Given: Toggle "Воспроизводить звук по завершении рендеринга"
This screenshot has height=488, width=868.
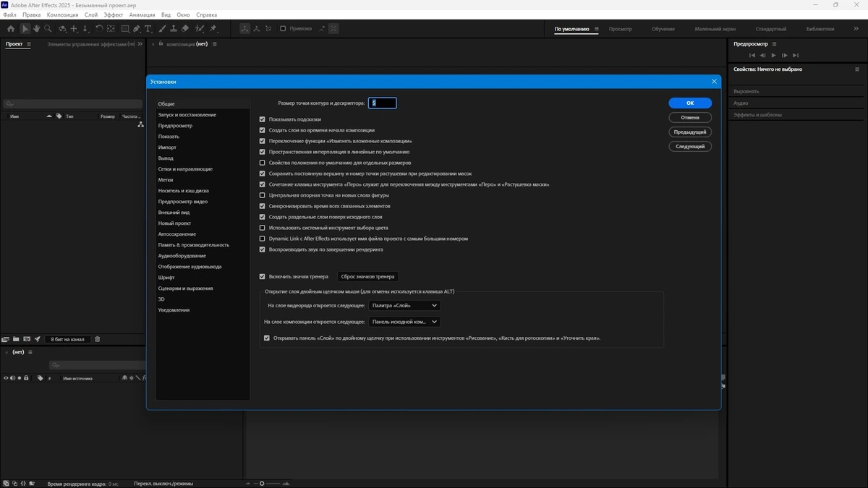Looking at the screenshot, I should coord(263,249).
